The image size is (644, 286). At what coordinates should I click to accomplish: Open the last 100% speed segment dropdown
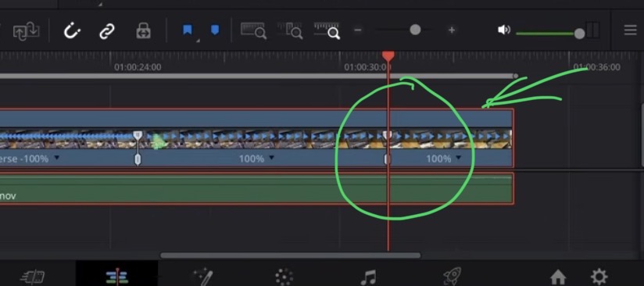click(458, 158)
